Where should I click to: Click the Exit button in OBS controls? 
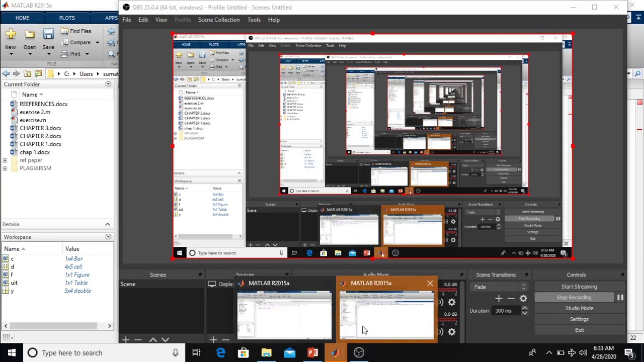coord(579,330)
